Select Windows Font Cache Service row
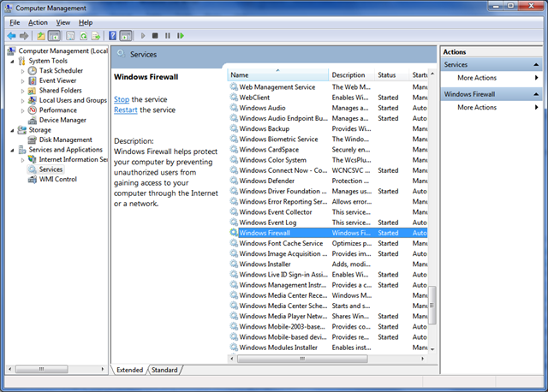The width and height of the screenshot is (548, 392). point(328,243)
